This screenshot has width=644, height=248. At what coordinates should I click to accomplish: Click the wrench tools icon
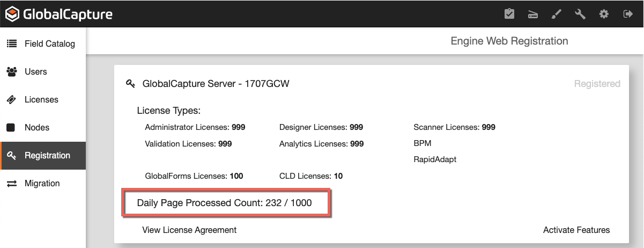point(580,14)
